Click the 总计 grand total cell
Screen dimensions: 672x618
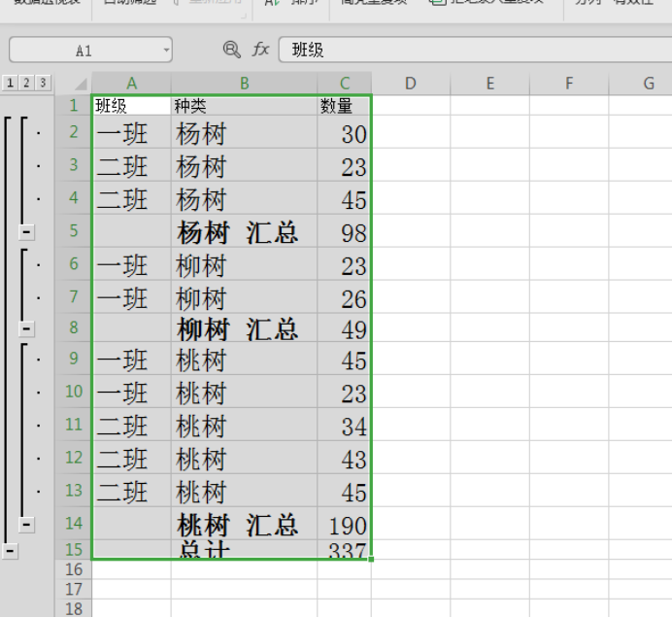[245, 549]
